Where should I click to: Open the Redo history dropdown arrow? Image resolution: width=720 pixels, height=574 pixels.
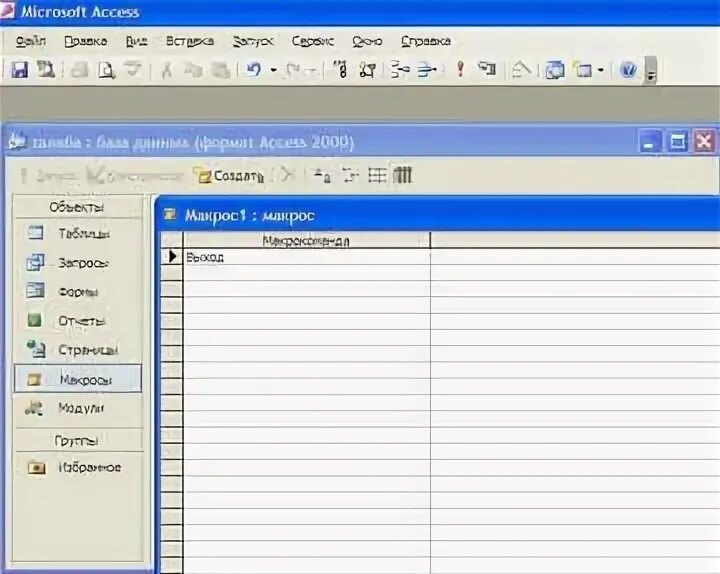tap(312, 70)
